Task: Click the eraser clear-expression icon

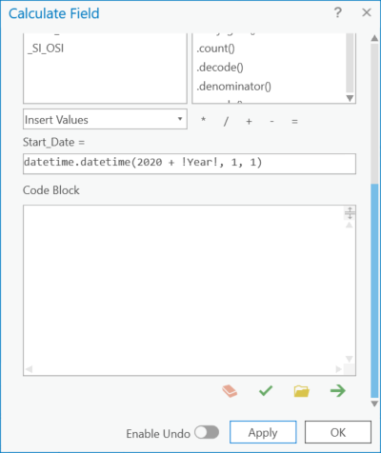Action: coord(230,391)
